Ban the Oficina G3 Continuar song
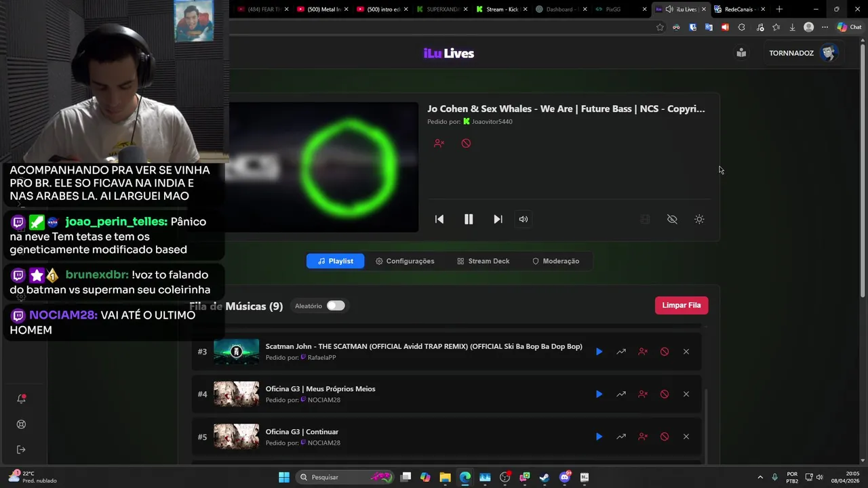 [665, 436]
